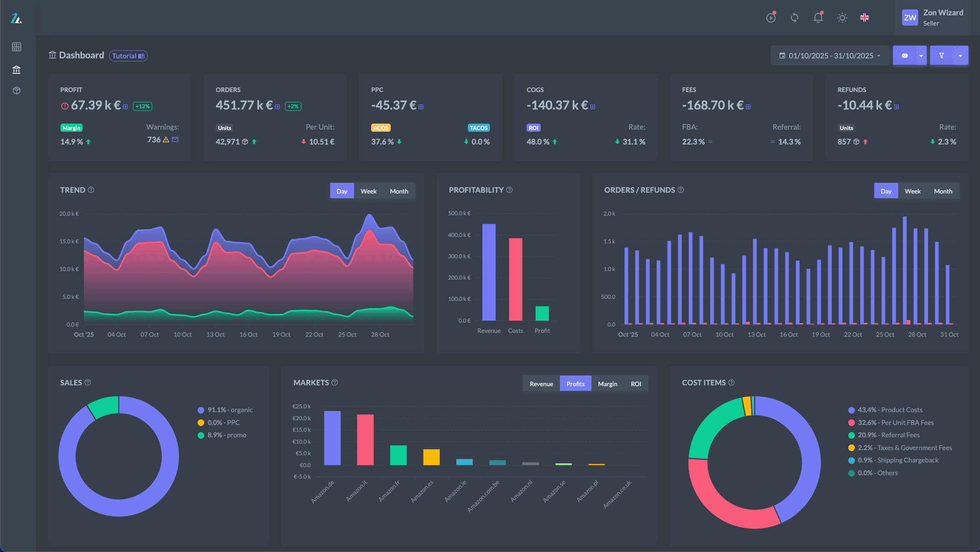Viewport: 980px width, 552px height.
Task: Click the profit alert warning icon
Action: pyautogui.click(x=65, y=106)
